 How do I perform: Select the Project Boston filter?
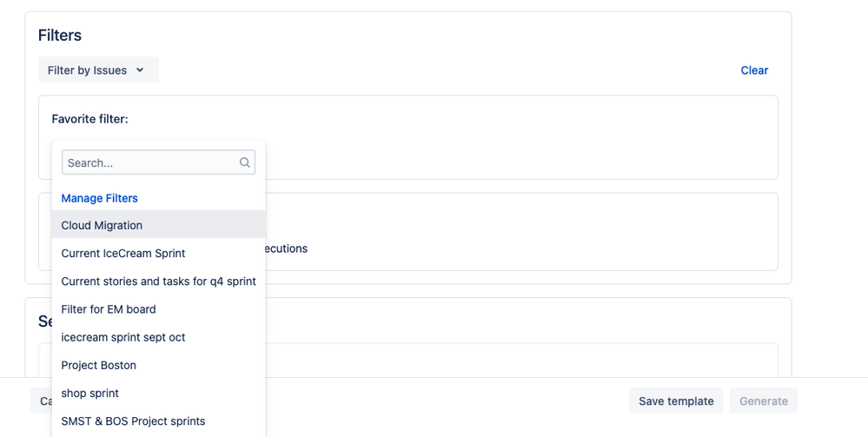click(x=98, y=365)
